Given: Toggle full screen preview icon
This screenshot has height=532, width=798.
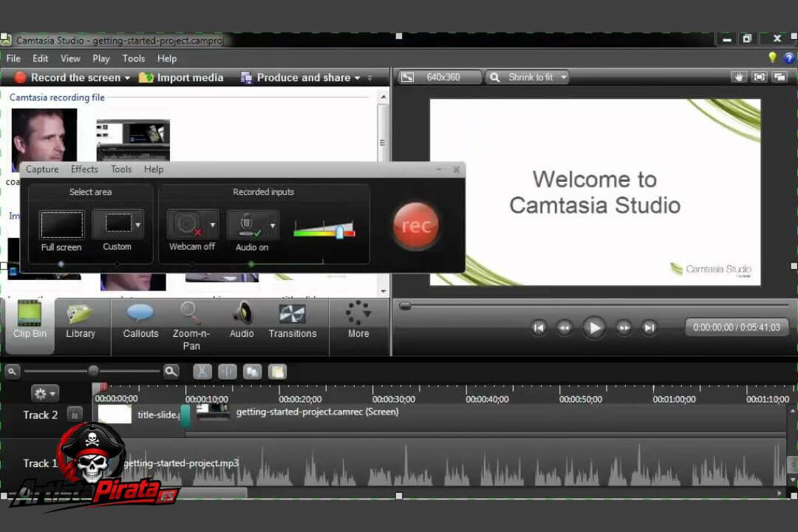Looking at the screenshot, I should [760, 77].
